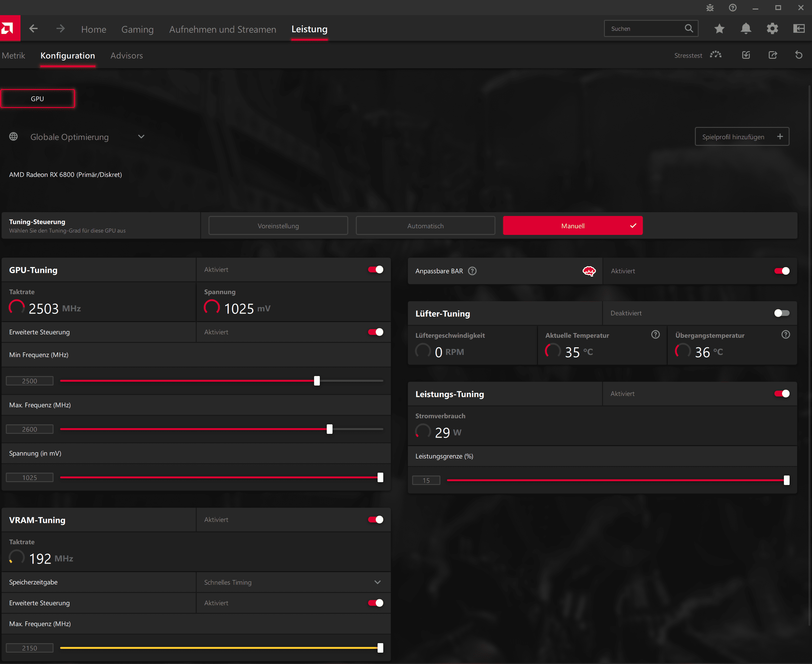
Task: Enable the Lüfter-Tuning toggle
Action: [781, 313]
